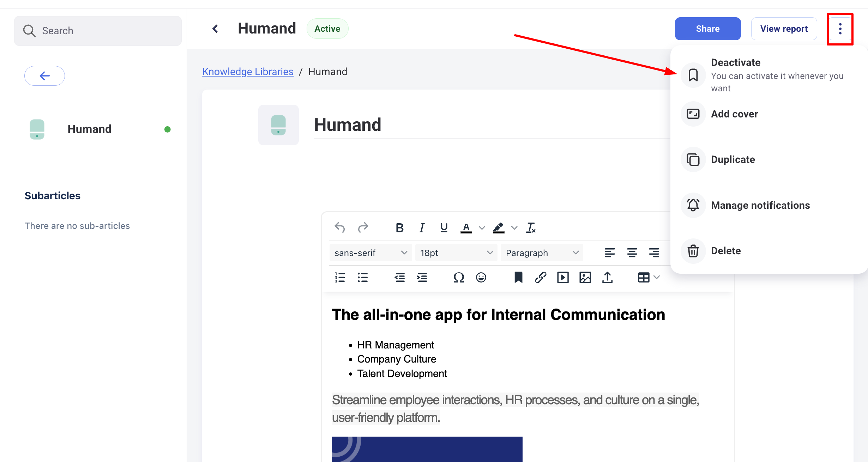Toggle Italic text formatting

coord(422,228)
